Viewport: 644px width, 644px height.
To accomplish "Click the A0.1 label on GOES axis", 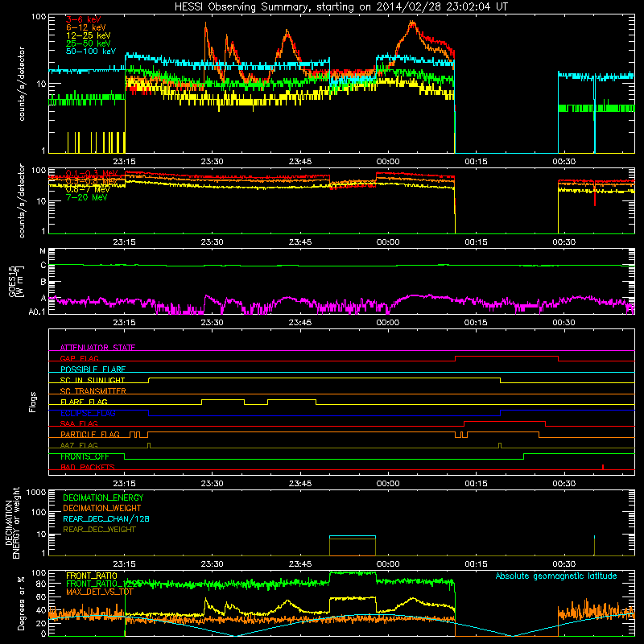I will click(37, 312).
